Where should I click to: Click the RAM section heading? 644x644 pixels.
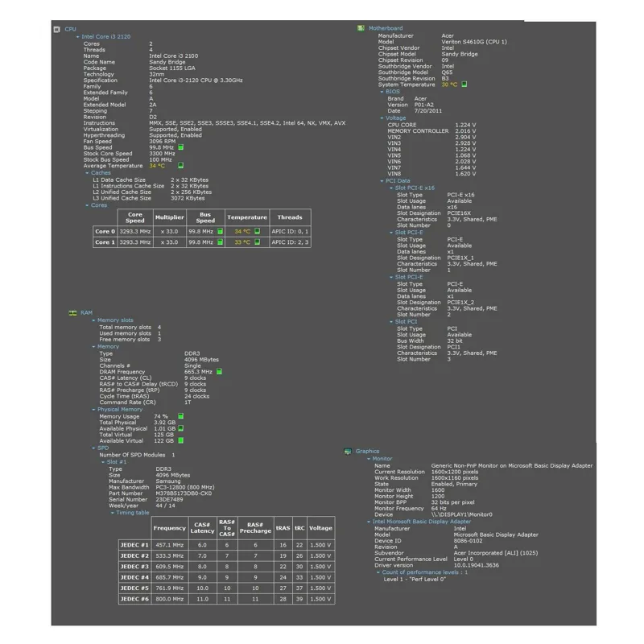pyautogui.click(x=86, y=313)
